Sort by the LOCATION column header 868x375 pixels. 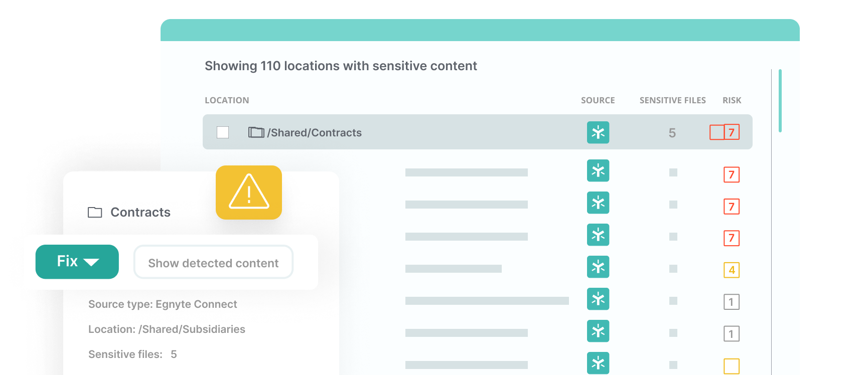227,100
